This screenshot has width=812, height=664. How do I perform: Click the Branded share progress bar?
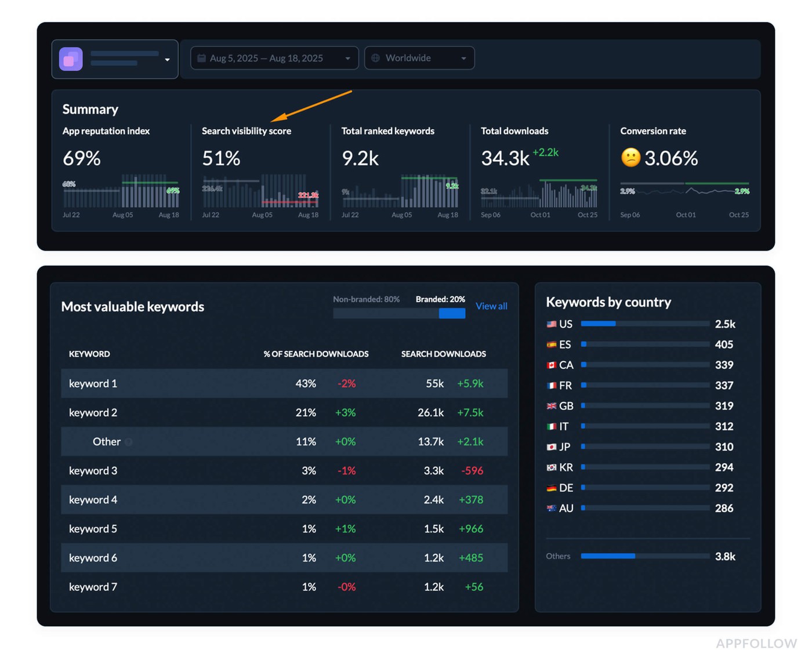452,313
